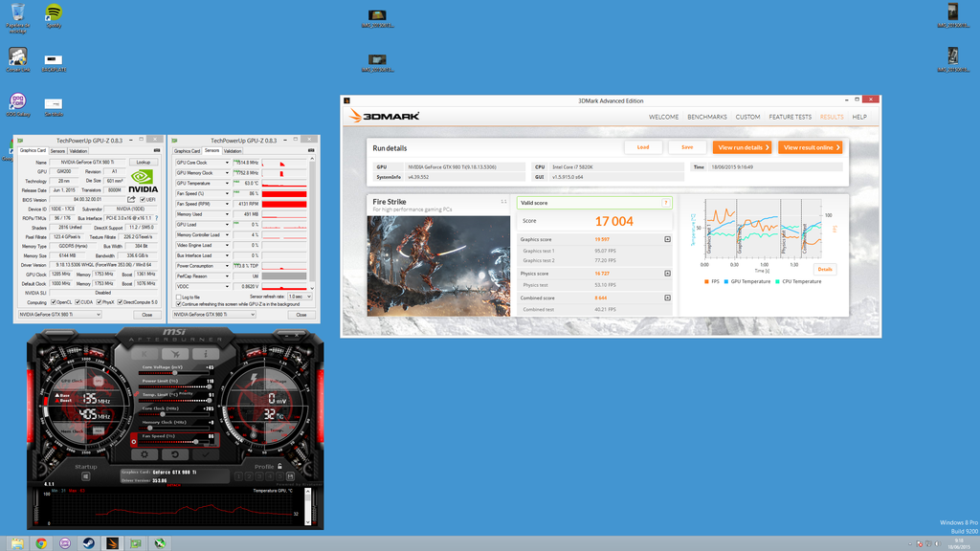Select the GOG Galaxy desktop icon
Image resolution: width=980 pixels, height=551 pixels.
17,103
